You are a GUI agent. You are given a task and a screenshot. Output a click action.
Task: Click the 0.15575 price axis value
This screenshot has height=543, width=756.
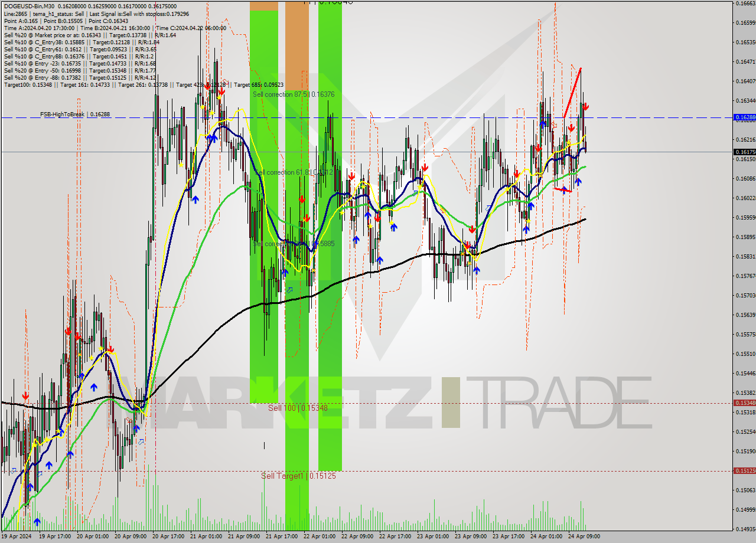tap(745, 334)
